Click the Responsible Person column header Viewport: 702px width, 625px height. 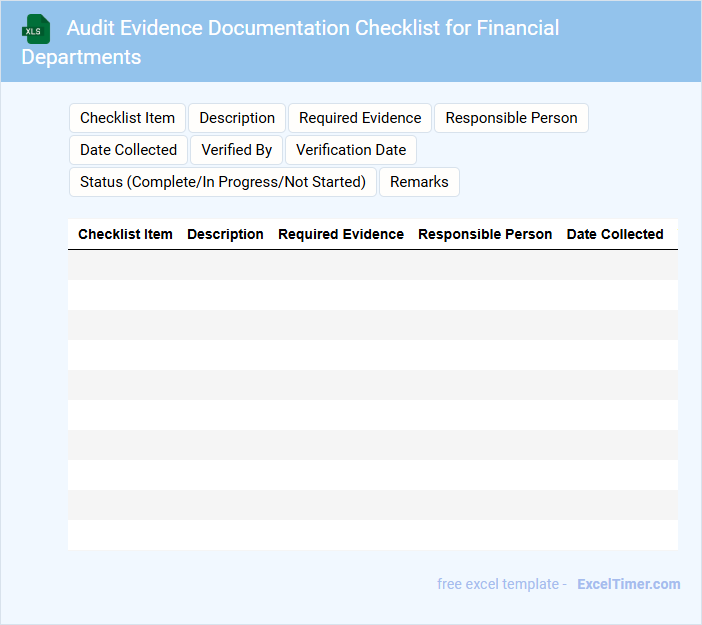tap(485, 234)
